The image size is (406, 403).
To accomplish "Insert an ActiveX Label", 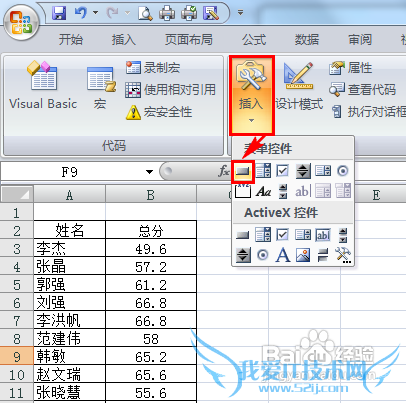I will pos(283,255).
